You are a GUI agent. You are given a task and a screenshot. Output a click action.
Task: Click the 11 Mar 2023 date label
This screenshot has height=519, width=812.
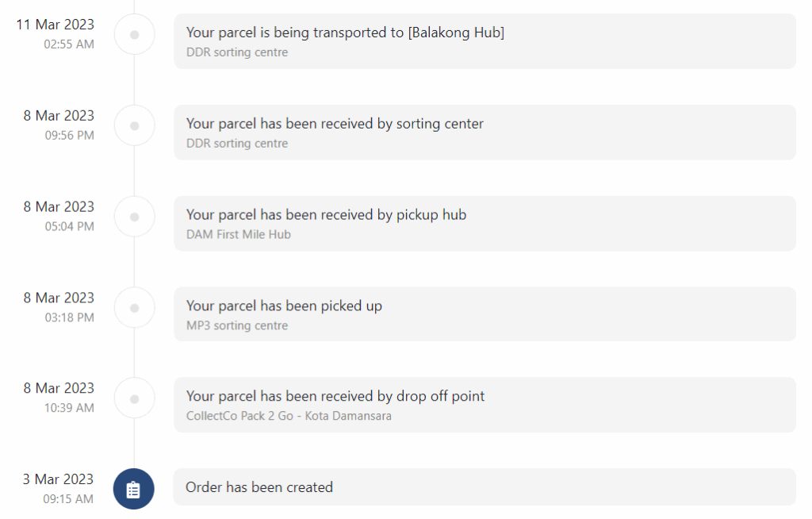click(x=55, y=25)
